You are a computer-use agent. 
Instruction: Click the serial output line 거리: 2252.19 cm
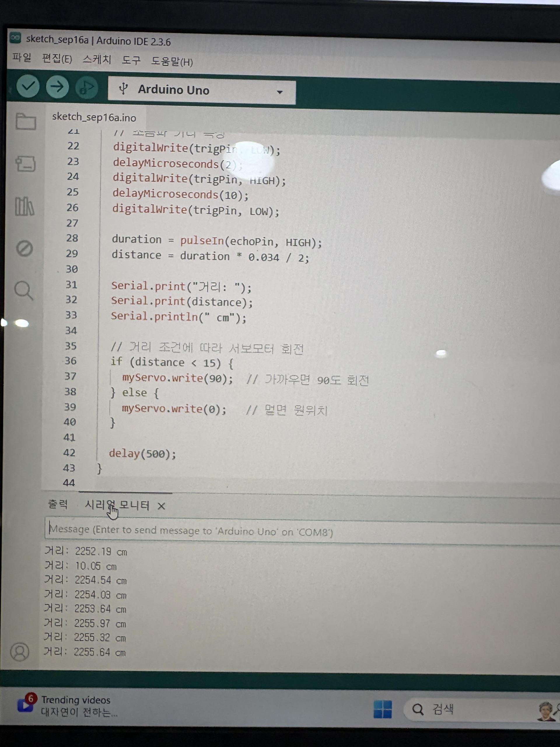coord(86,551)
